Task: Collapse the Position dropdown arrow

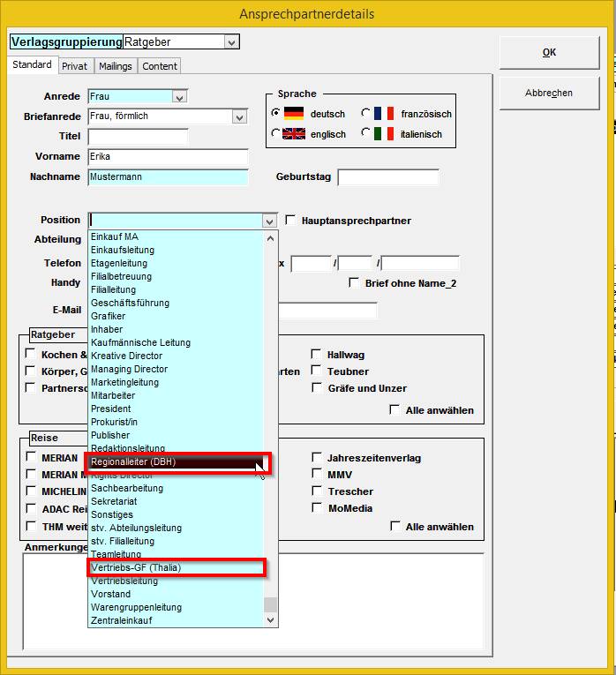Action: (x=269, y=221)
